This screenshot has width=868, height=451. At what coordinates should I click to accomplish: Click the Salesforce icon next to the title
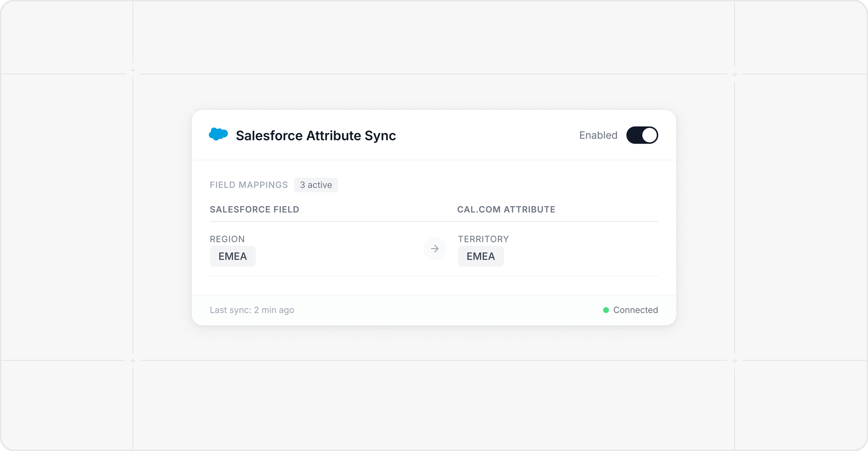(x=219, y=134)
